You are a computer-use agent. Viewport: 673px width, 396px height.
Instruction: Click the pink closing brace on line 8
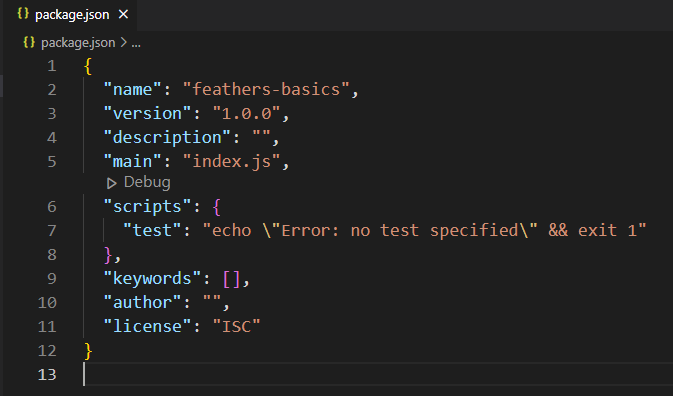(108, 255)
